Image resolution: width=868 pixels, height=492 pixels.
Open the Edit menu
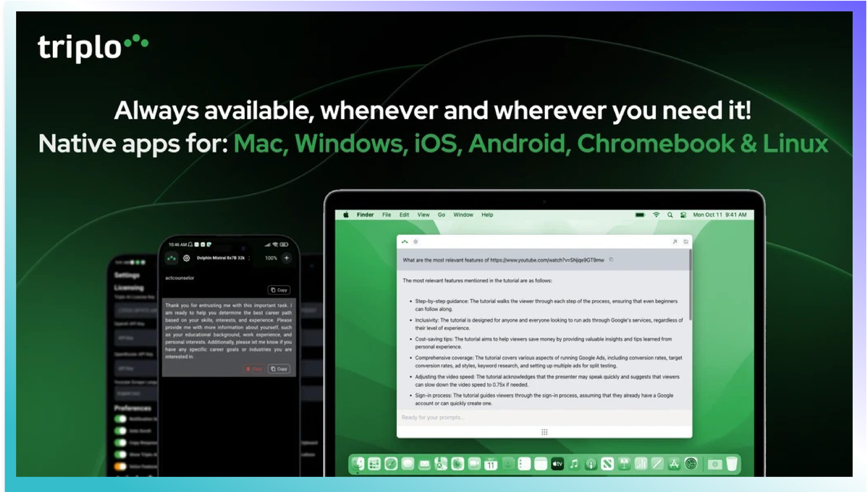click(x=404, y=215)
